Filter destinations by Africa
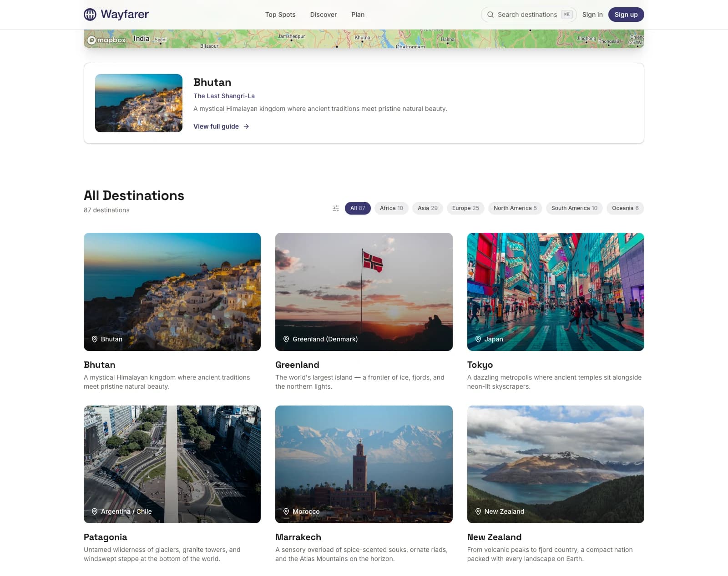This screenshot has width=728, height=576. pos(391,208)
